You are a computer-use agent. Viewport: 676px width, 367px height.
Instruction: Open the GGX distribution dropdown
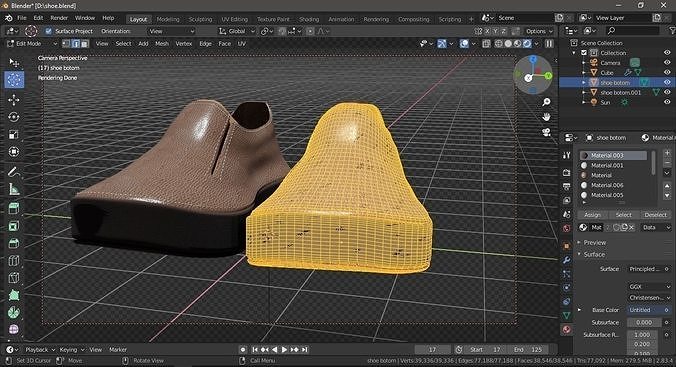pyautogui.click(x=650, y=286)
